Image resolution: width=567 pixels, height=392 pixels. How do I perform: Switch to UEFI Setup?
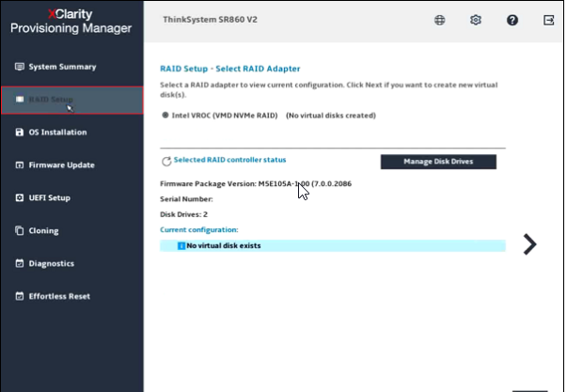[49, 197]
